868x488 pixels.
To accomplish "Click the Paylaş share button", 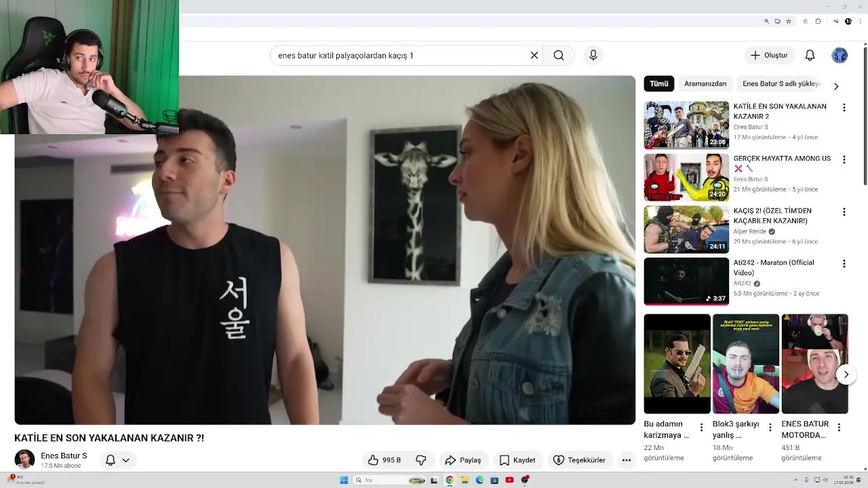I will (x=463, y=460).
